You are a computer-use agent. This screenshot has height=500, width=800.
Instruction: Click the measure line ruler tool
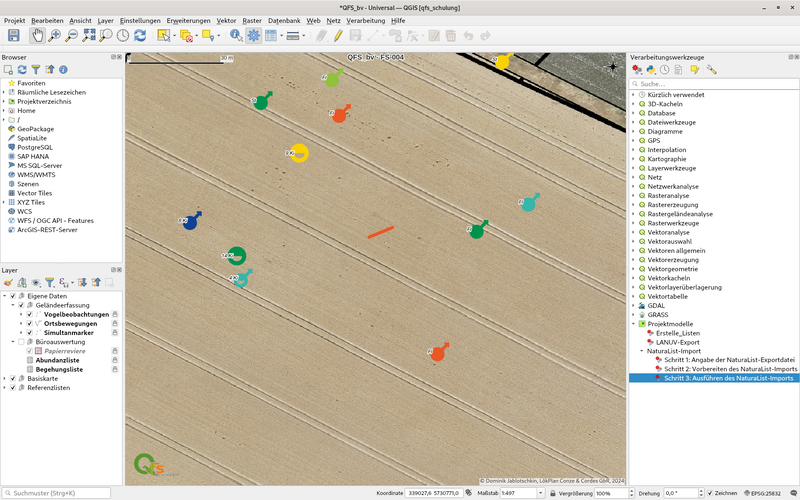point(292,35)
